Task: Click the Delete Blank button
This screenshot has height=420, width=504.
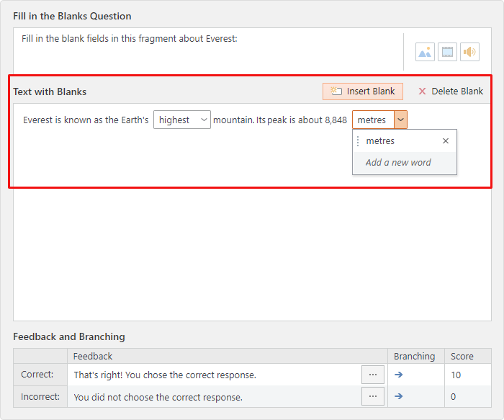Action: (x=451, y=91)
